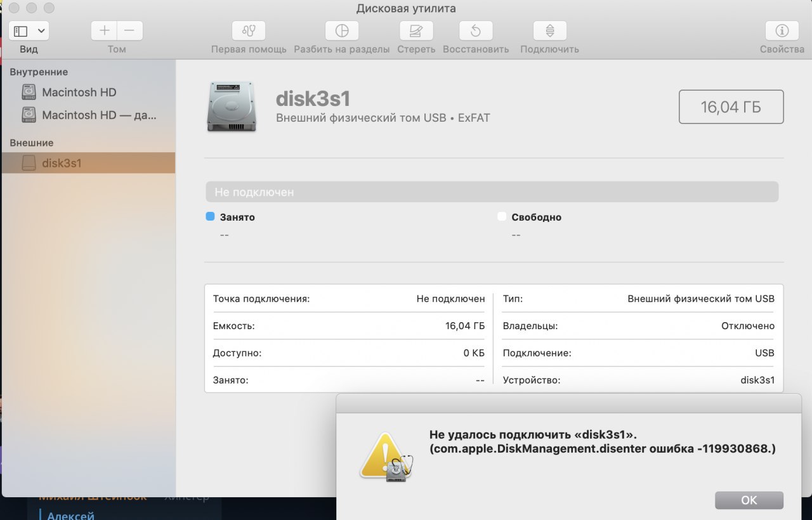This screenshot has height=520, width=812.
Task: Click the warning icon in the error dialog
Action: 386,457
